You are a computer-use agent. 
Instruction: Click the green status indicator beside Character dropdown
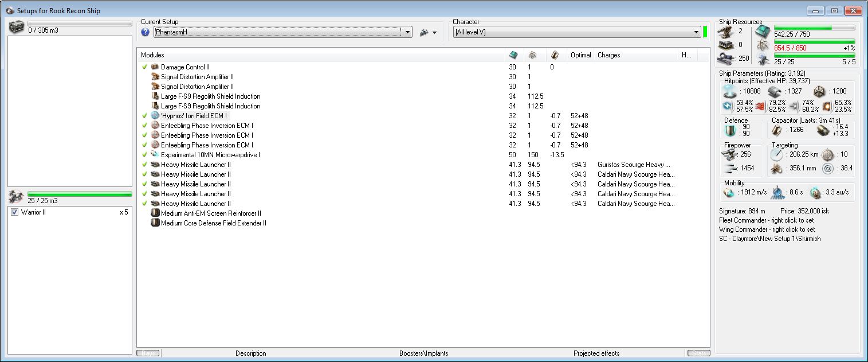pyautogui.click(x=705, y=32)
